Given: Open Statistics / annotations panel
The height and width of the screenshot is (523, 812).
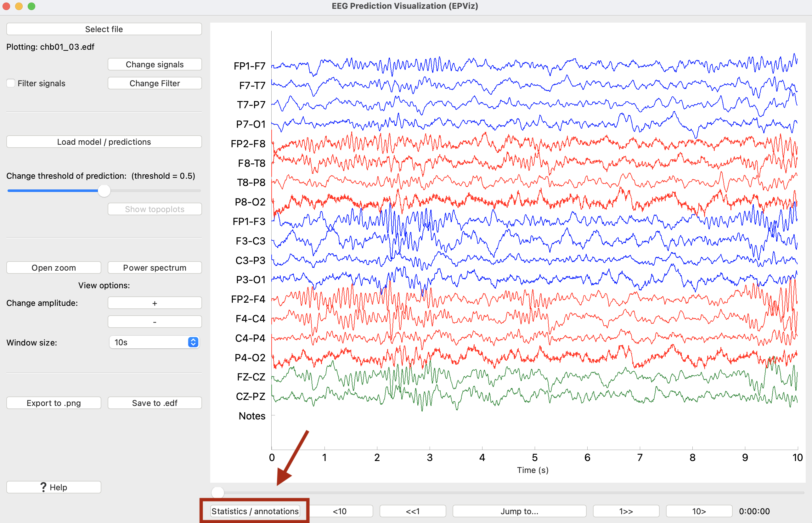Looking at the screenshot, I should tap(255, 511).
